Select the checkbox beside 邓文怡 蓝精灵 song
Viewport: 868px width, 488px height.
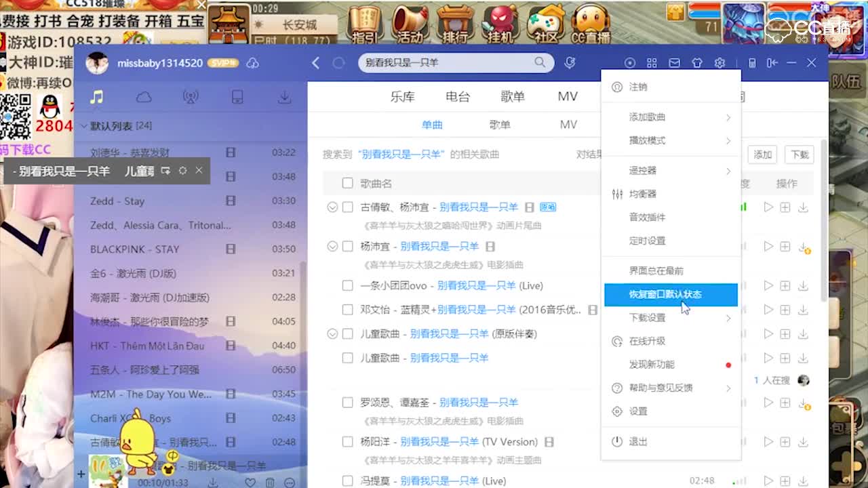[347, 310]
